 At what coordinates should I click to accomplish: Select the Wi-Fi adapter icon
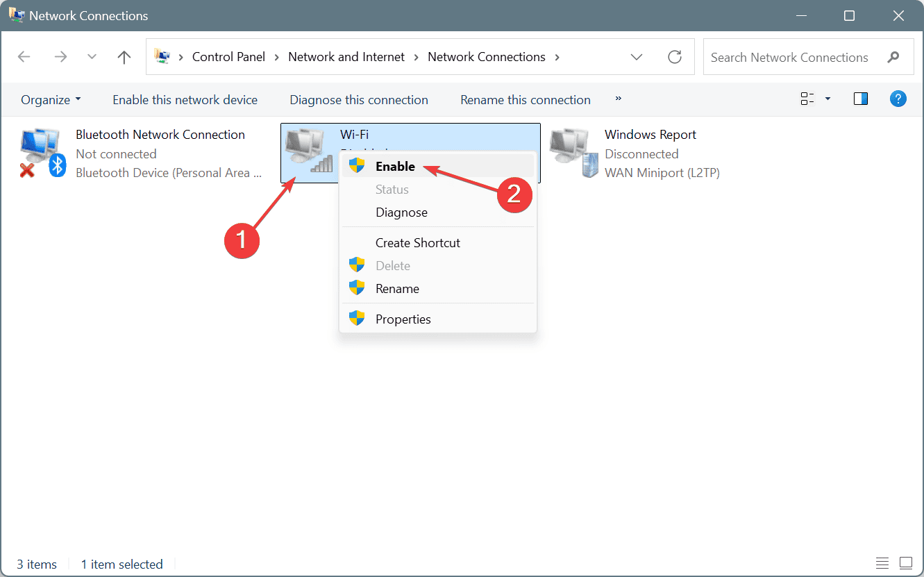click(x=308, y=150)
